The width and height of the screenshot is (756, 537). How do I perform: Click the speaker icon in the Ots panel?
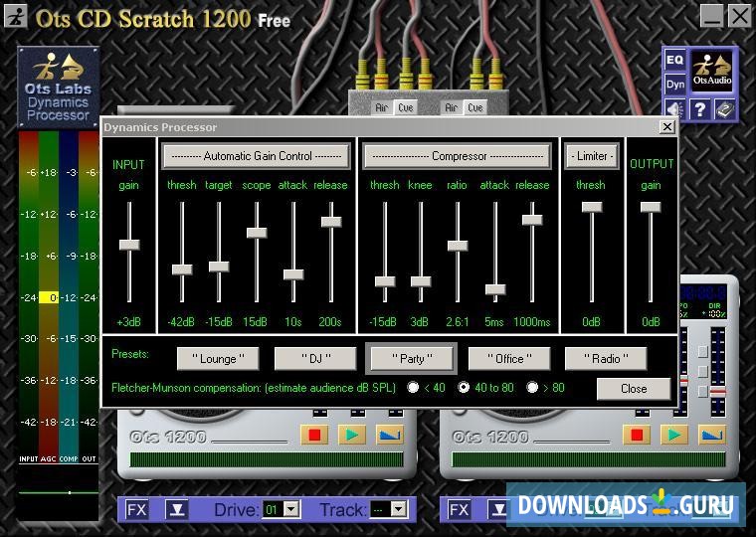[x=675, y=109]
